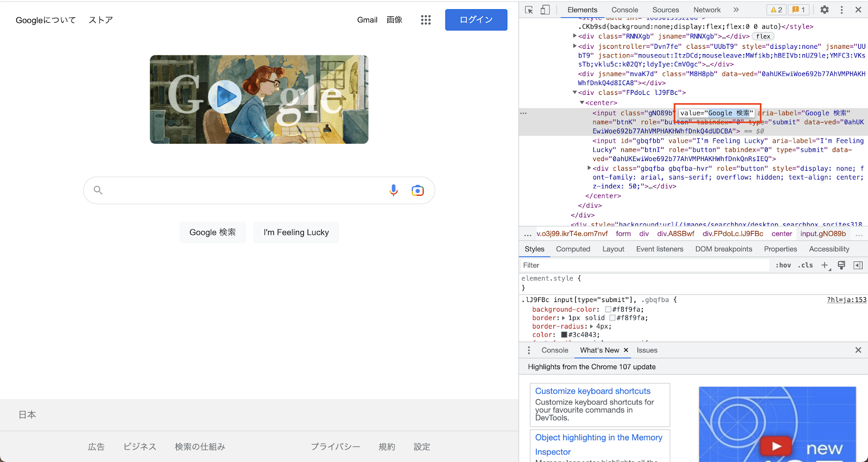Click border #f8f9fa color swatch
Image resolution: width=868 pixels, height=462 pixels.
coord(612,318)
